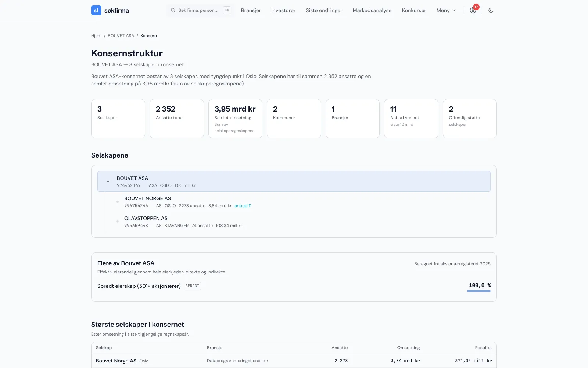The image size is (588, 368).
Task: Click the 'Største selskaper i konsernet' heading
Action: pos(137,325)
